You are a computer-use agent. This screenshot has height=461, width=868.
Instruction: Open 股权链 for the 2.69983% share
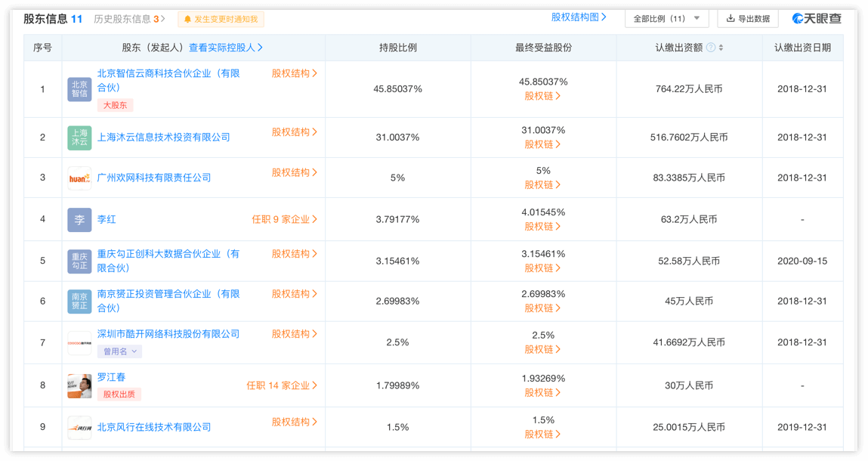[542, 308]
